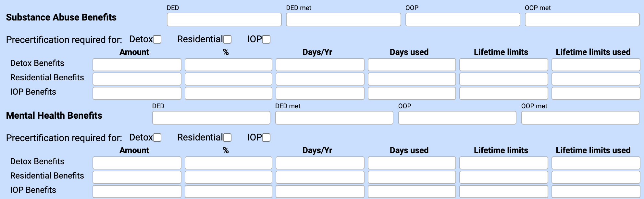Toggle IOP precertification for Mental Health Benefits
This screenshot has height=199, width=644.
[266, 138]
